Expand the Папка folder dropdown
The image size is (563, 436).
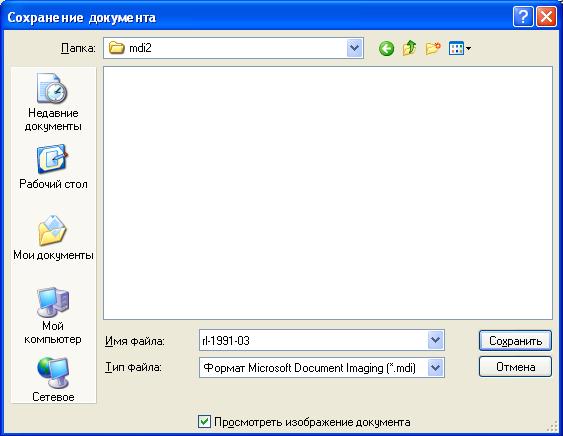pyautogui.click(x=355, y=48)
